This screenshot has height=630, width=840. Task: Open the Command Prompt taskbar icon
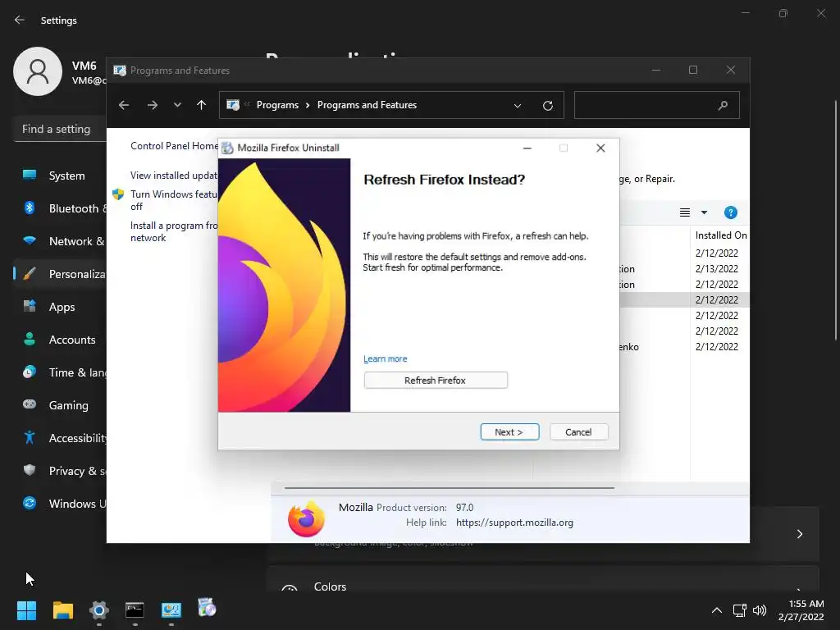tap(135, 610)
